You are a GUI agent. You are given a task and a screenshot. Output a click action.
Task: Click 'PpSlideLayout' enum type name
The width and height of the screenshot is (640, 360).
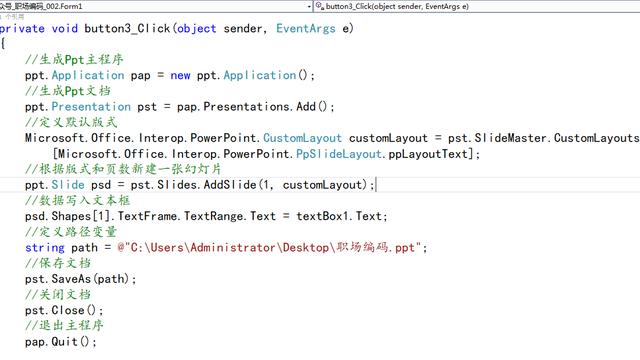tap(339, 154)
